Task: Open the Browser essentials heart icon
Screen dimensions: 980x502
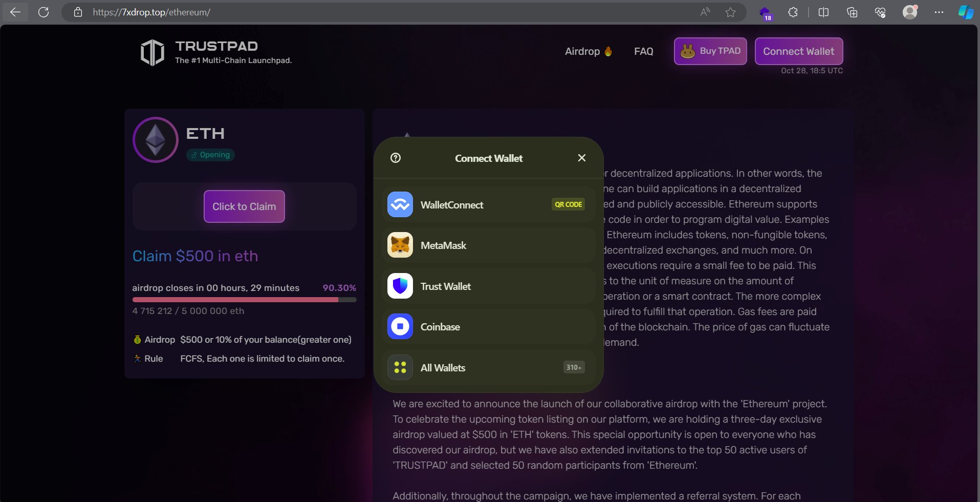Action: [880, 12]
